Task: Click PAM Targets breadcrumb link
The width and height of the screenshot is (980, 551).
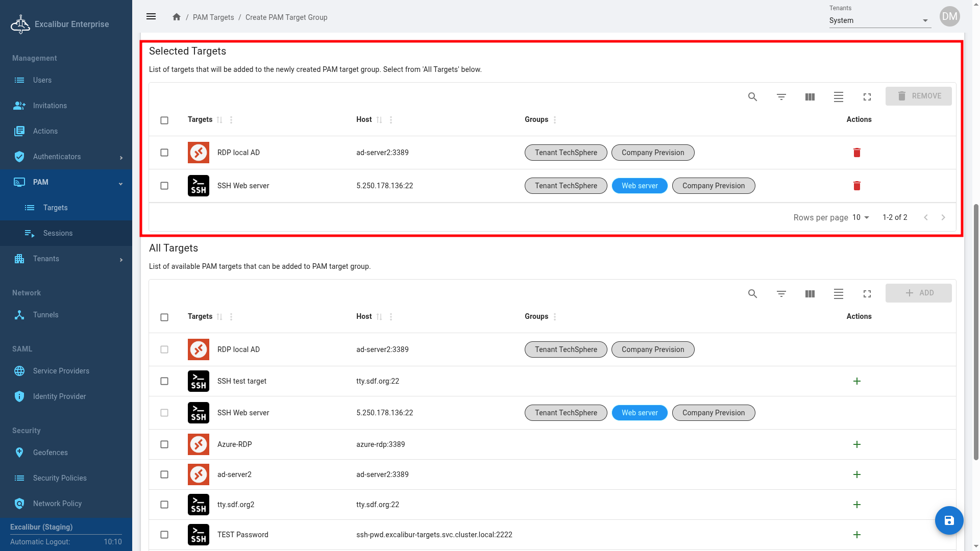Action: click(x=213, y=17)
